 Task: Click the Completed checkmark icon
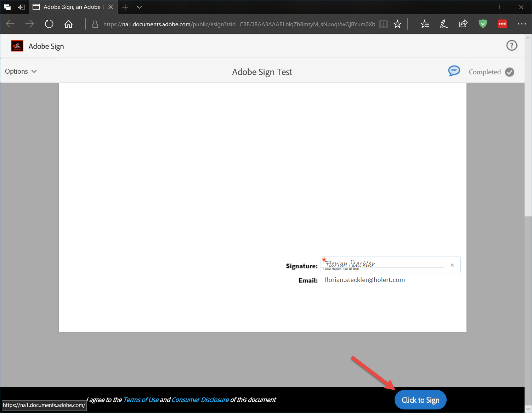(x=510, y=72)
